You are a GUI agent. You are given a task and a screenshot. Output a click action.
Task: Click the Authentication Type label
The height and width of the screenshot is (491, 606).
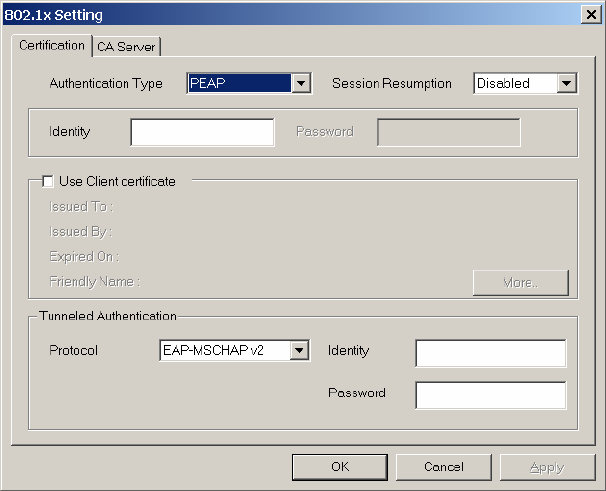[x=106, y=84]
